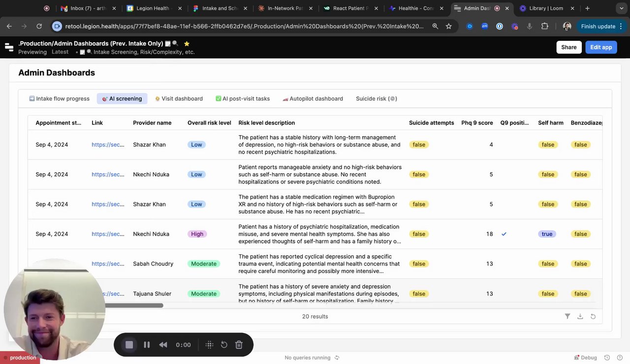
Task: Click the table horizontal scrollbar
Action: pos(133,305)
